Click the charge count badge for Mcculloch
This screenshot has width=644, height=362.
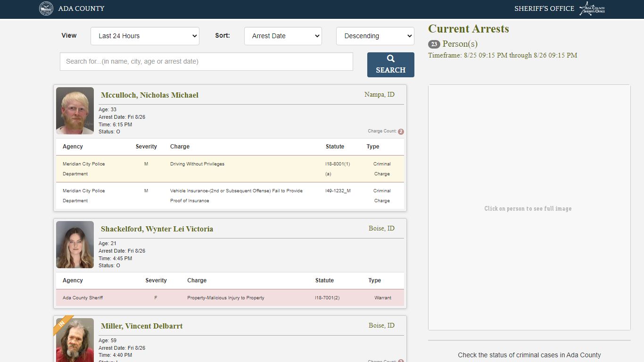click(x=401, y=132)
